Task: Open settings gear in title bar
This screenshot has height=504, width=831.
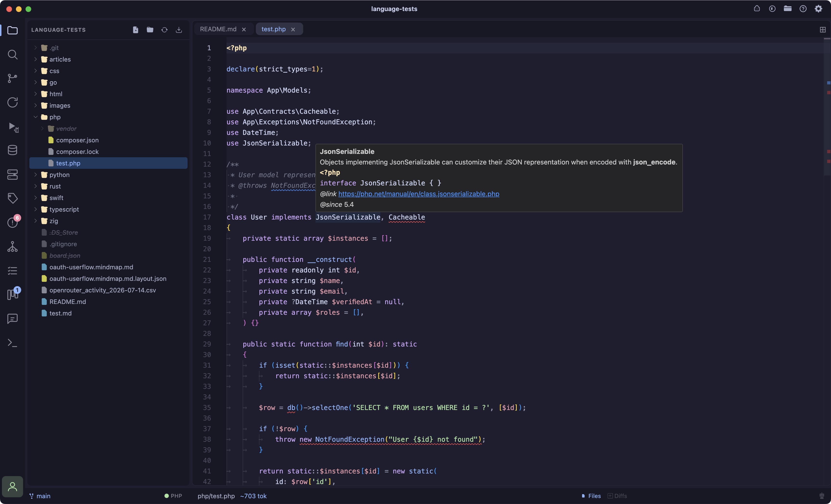Action: click(818, 9)
